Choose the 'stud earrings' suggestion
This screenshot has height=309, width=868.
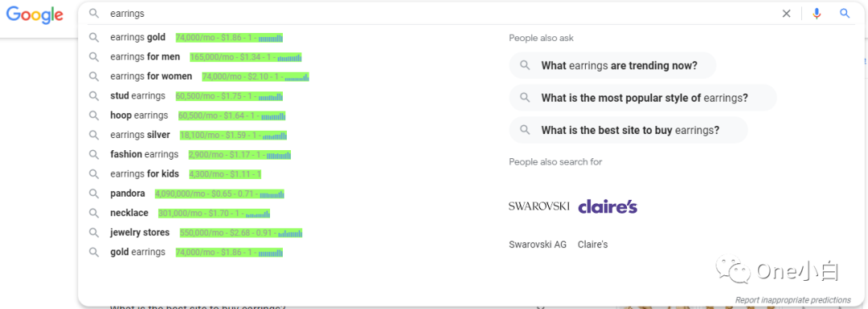pos(138,96)
